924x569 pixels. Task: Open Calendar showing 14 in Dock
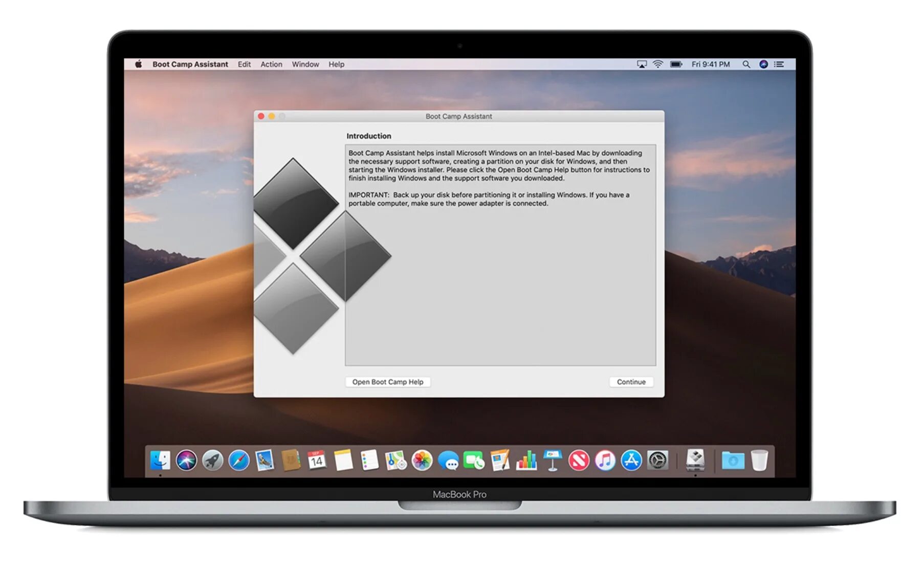coord(317,461)
